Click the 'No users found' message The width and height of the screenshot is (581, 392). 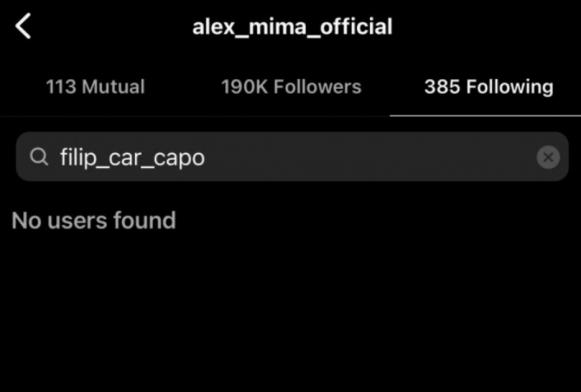[x=94, y=221]
